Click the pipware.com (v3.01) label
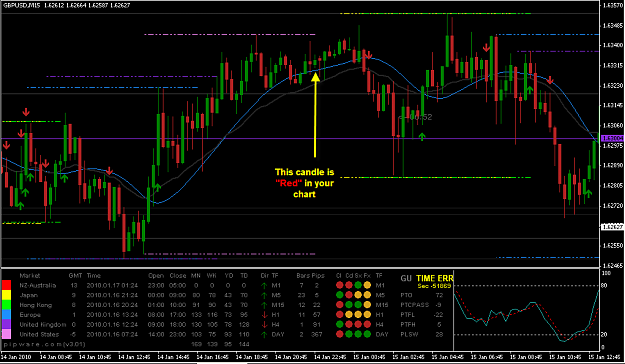 [44, 344]
